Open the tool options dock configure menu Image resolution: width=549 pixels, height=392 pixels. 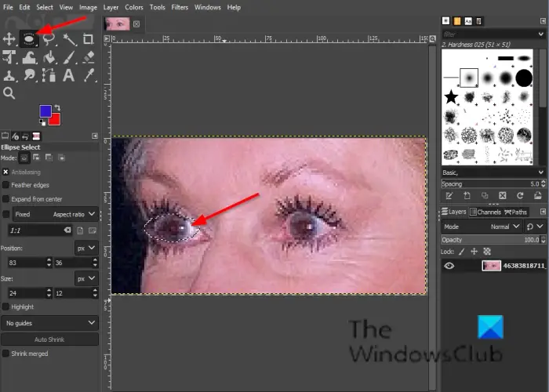tap(95, 136)
